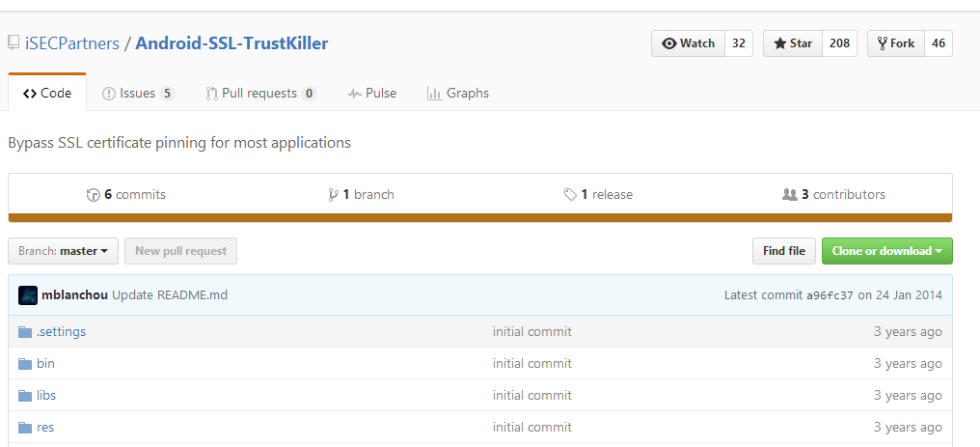The image size is (980, 447).
Task: Open the initial commit link for libs
Action: pyautogui.click(x=531, y=396)
